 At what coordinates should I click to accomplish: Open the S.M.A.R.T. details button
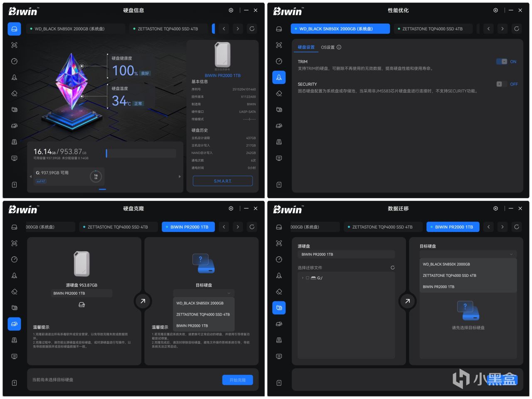click(x=223, y=181)
